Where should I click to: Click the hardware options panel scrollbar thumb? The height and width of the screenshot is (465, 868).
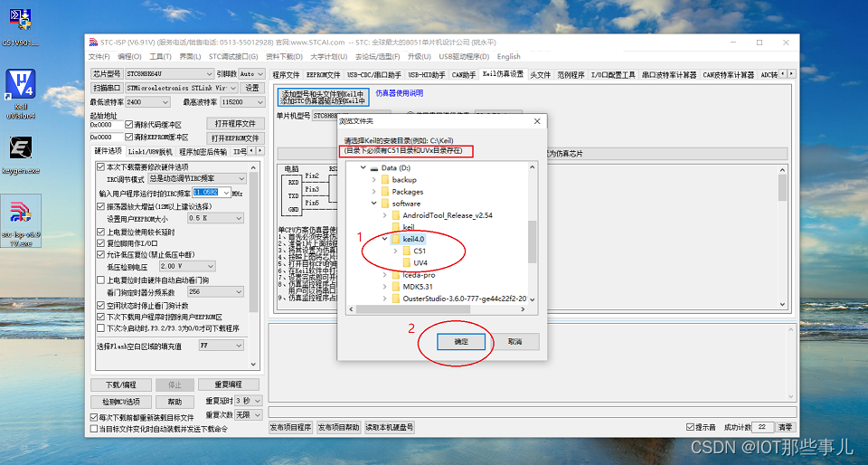pos(253,242)
